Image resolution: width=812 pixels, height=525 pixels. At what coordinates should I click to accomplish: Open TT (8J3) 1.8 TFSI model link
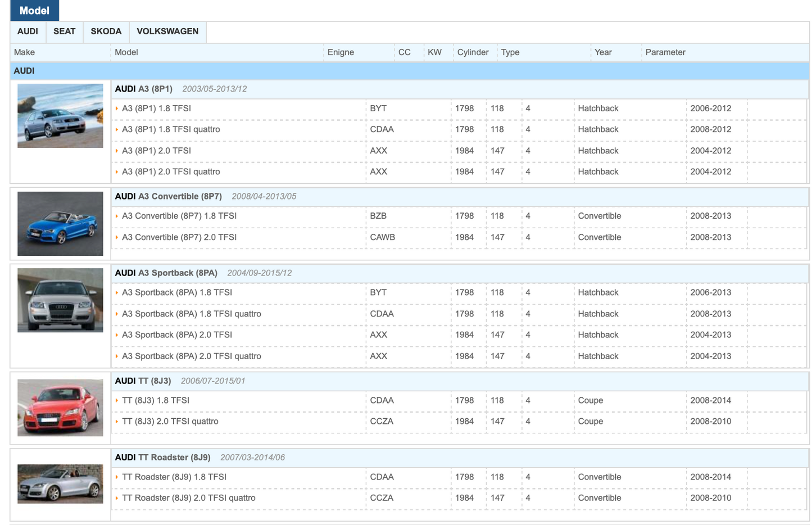(156, 400)
